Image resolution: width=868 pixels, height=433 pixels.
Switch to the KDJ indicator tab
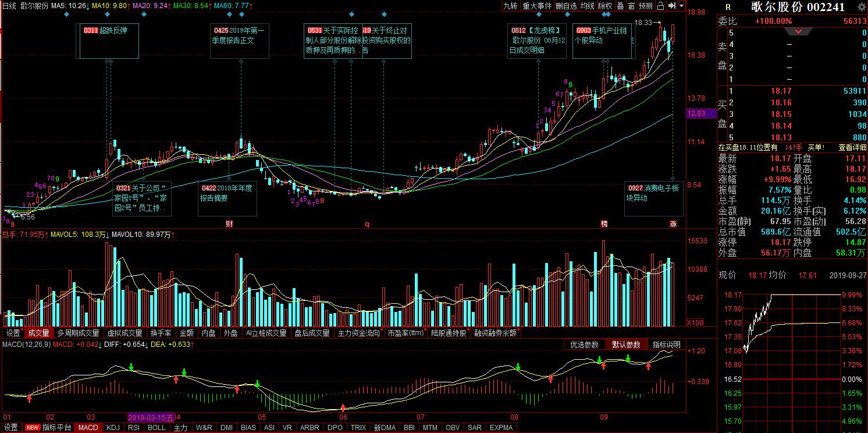click(113, 428)
